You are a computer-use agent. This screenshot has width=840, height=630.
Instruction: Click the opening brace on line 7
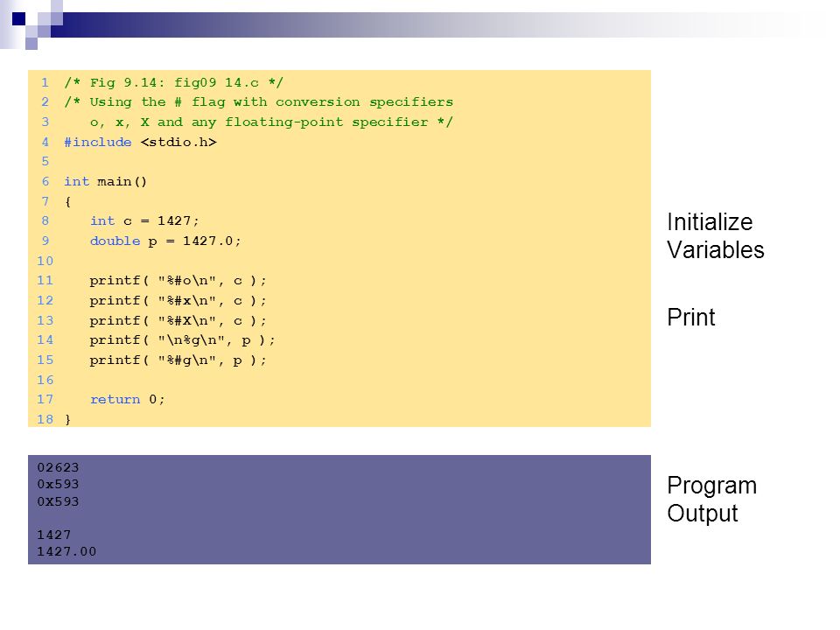pos(67,202)
